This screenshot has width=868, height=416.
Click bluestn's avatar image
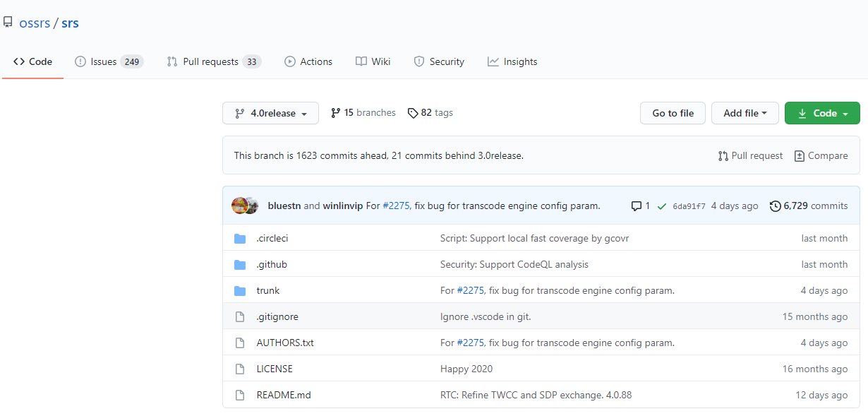pyautogui.click(x=239, y=206)
